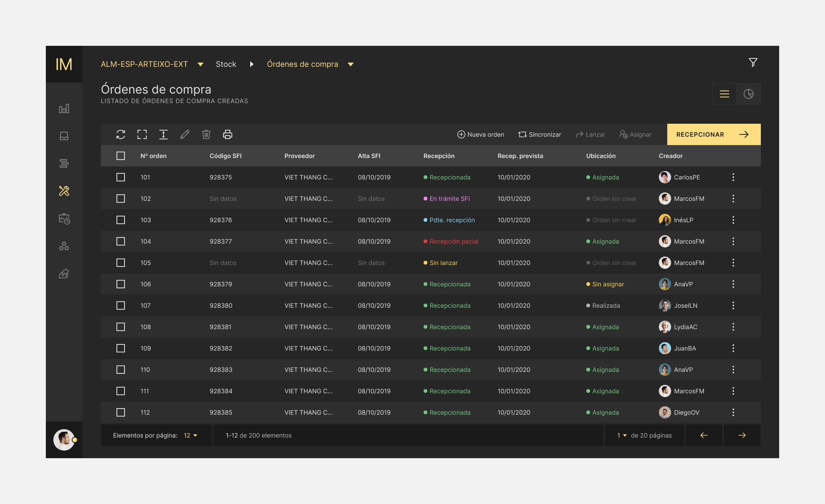Image resolution: width=825 pixels, height=504 pixels.
Task: Toggle fullscreen table view
Action: click(x=142, y=134)
